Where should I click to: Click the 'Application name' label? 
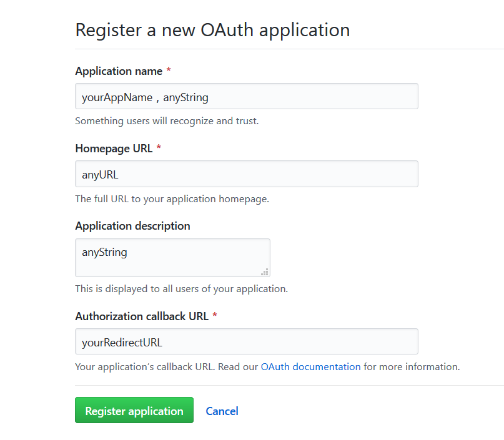[x=119, y=71]
